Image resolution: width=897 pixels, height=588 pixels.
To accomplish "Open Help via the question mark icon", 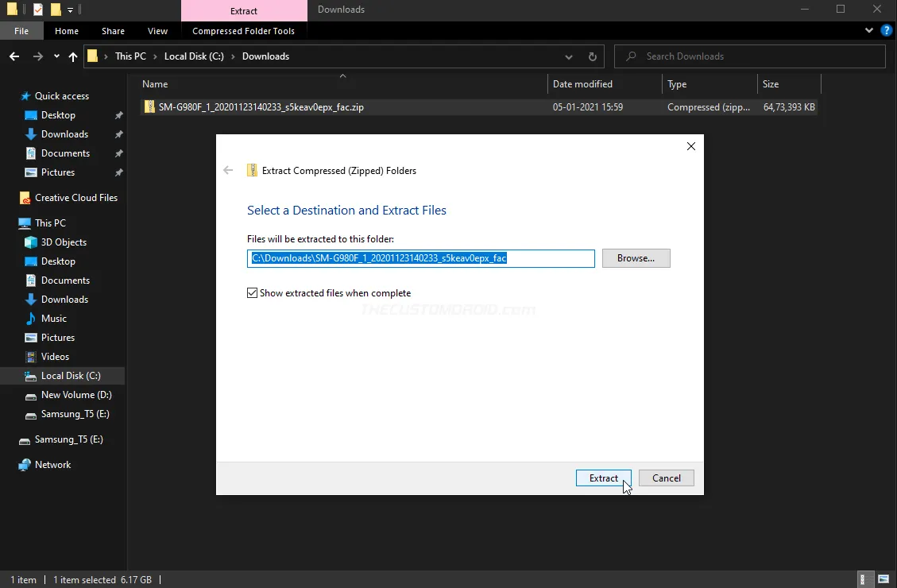I will click(887, 30).
